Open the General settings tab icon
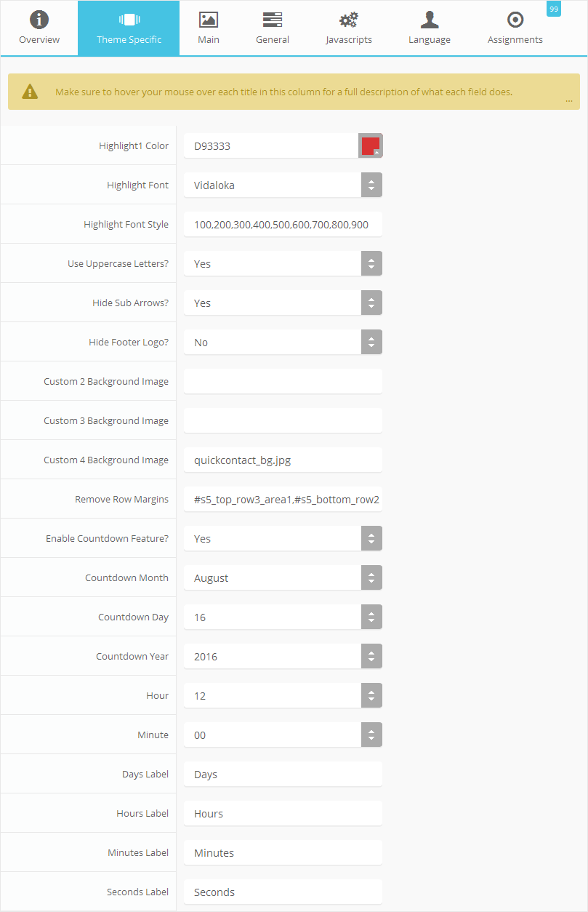Image resolution: width=588 pixels, height=912 pixels. click(x=273, y=20)
